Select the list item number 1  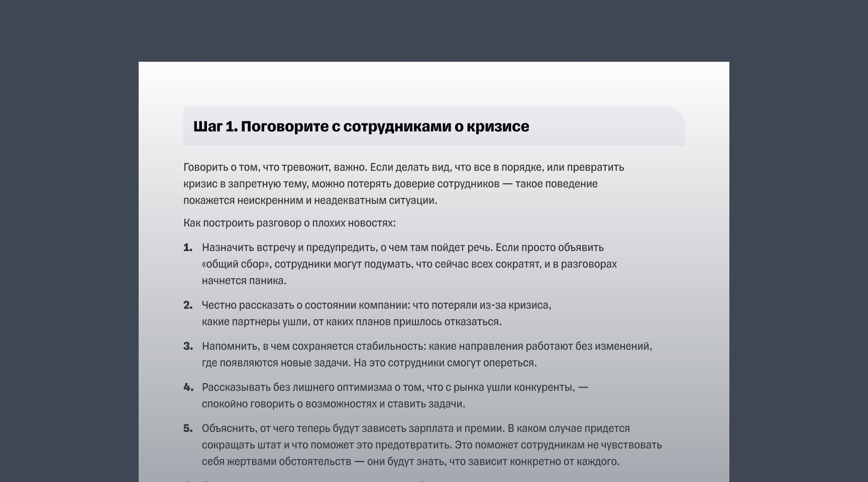point(188,247)
